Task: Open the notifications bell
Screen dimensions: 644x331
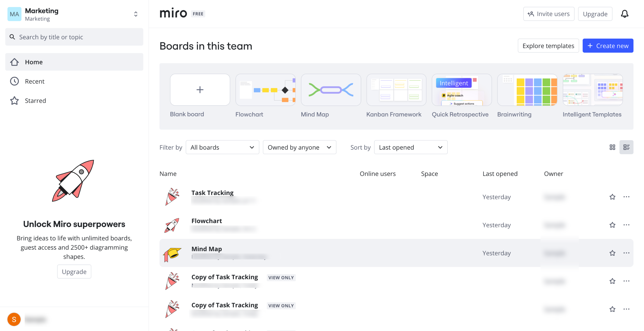Action: pyautogui.click(x=624, y=14)
